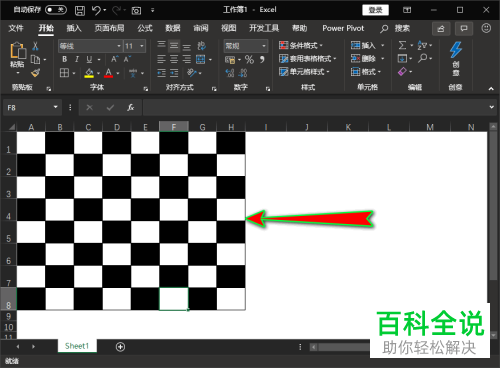Click the percent style icon
Viewport: 500px width, 368px height.
[x=249, y=60]
